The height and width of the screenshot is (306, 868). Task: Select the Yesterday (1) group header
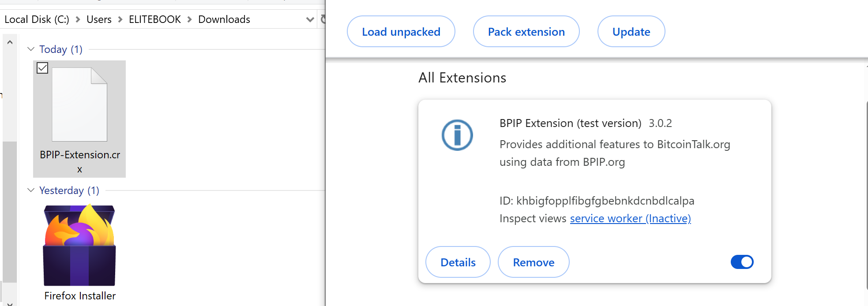69,190
